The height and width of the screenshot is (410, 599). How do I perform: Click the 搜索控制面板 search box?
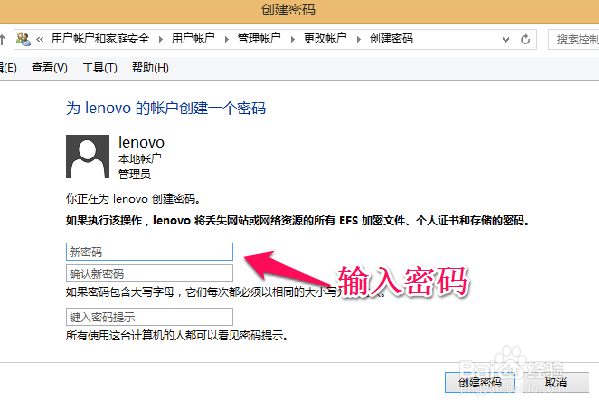pyautogui.click(x=573, y=39)
